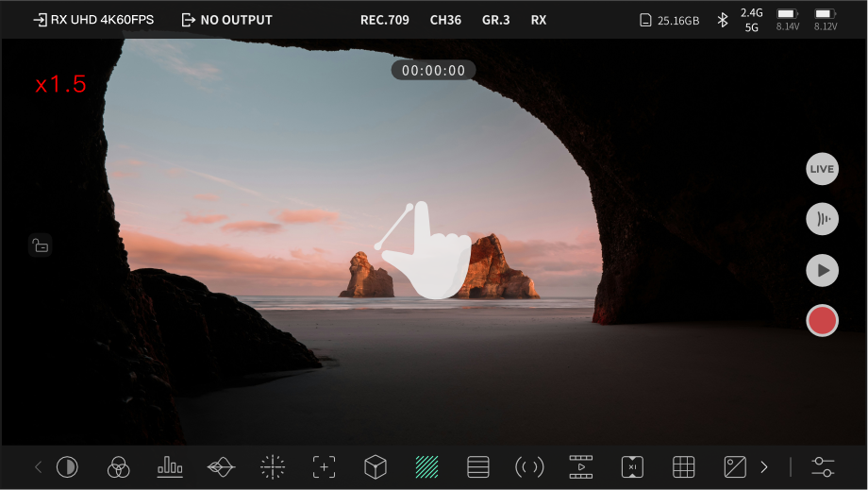This screenshot has width=868, height=490.
Task: Open the CH36 channel setting
Action: pyautogui.click(x=445, y=20)
